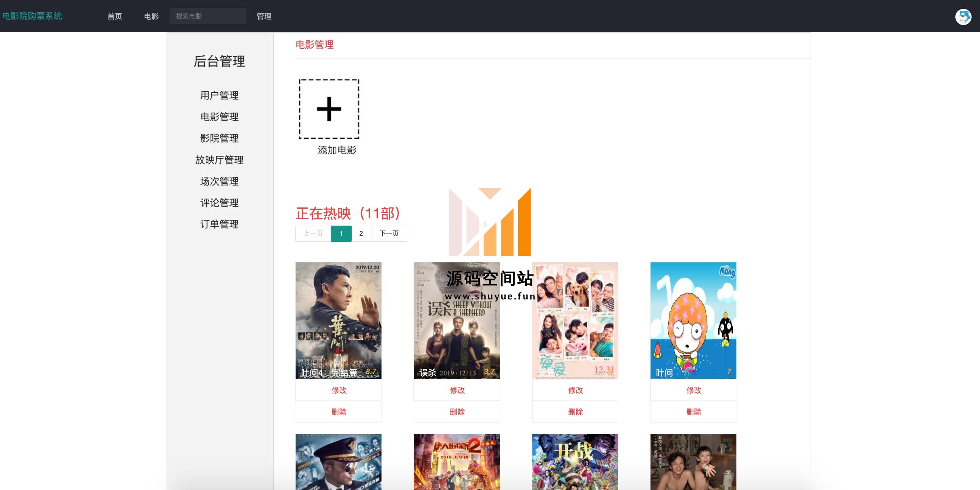Go to 首页 in top navigation
The height and width of the screenshot is (490, 980).
(115, 16)
